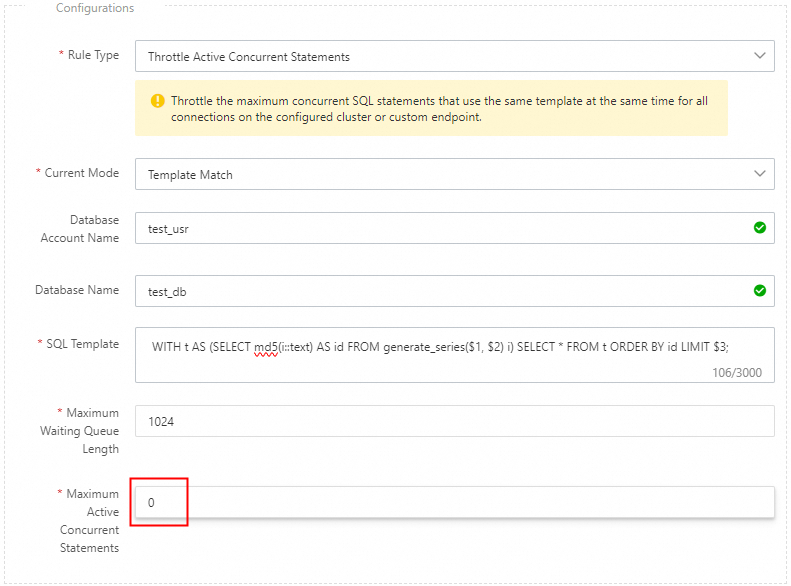Click the Current Mode chevron arrow
This screenshot has width=791, height=586.
760,173
